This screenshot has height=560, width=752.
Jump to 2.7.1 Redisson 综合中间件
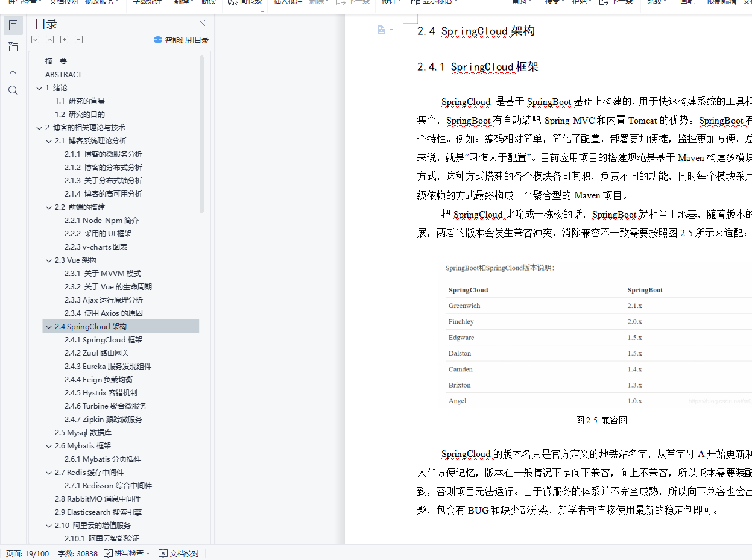tap(108, 486)
